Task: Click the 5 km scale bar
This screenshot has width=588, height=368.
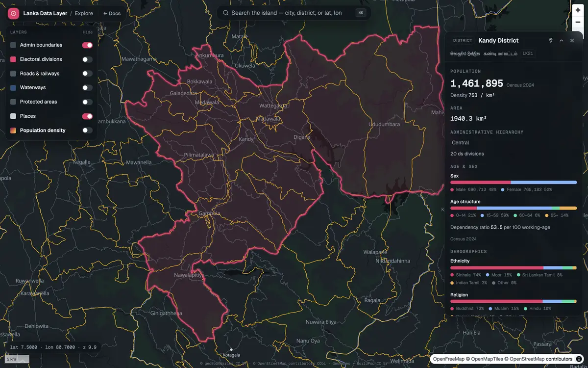Action: point(17,359)
